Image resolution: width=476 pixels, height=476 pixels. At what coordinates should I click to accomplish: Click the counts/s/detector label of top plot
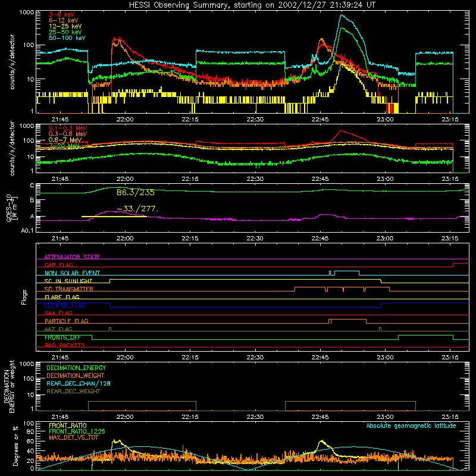point(12,62)
